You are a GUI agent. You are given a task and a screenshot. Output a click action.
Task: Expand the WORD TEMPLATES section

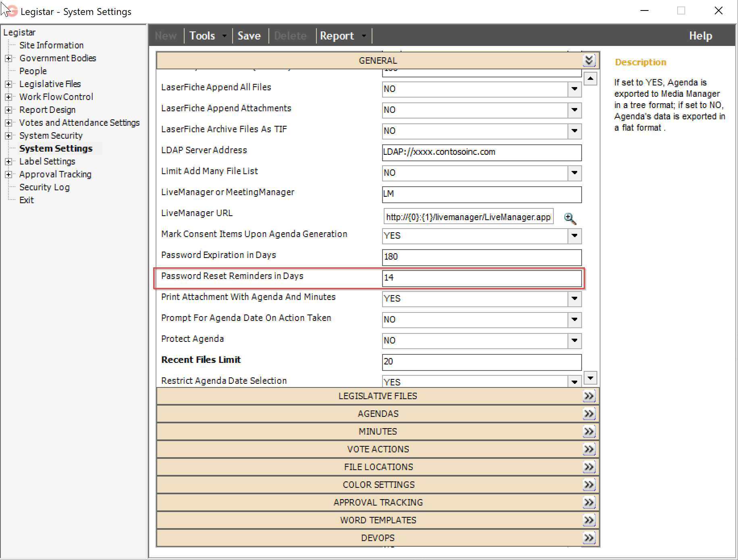click(589, 520)
